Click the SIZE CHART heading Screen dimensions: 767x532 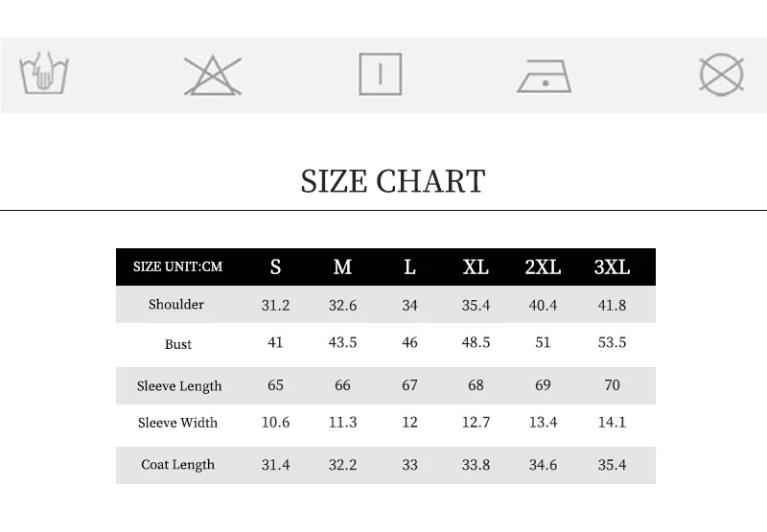pos(393,181)
